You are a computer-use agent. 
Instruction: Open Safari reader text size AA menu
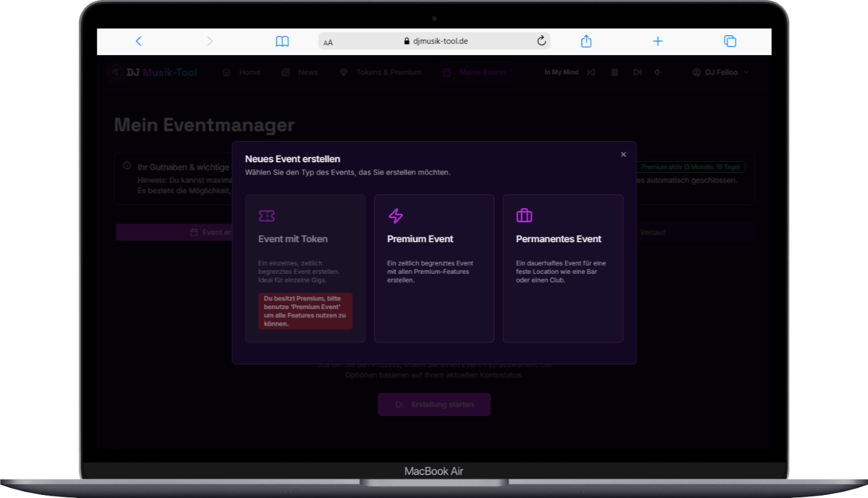(x=328, y=42)
